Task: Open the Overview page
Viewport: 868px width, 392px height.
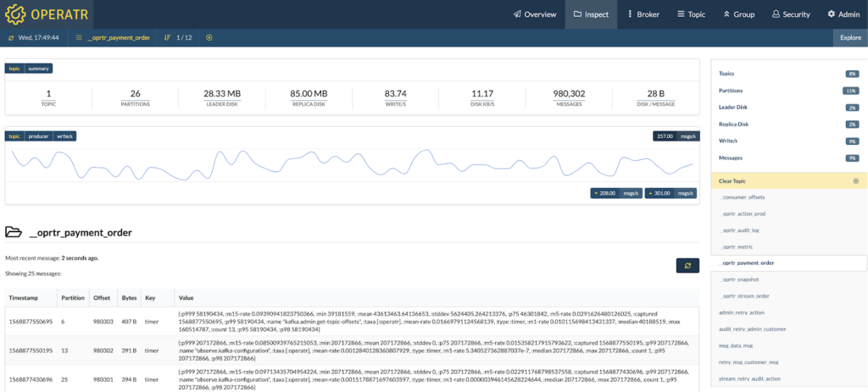Action: [535, 14]
